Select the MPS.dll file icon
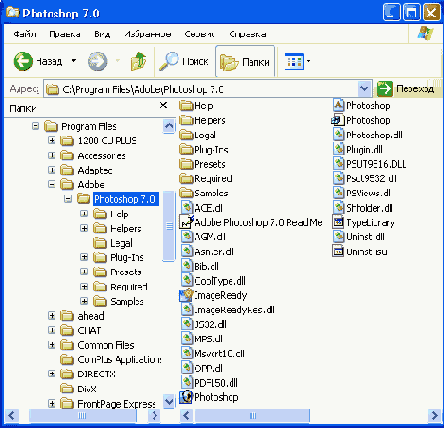Image resolution: width=444 pixels, height=428 pixels. 187,339
